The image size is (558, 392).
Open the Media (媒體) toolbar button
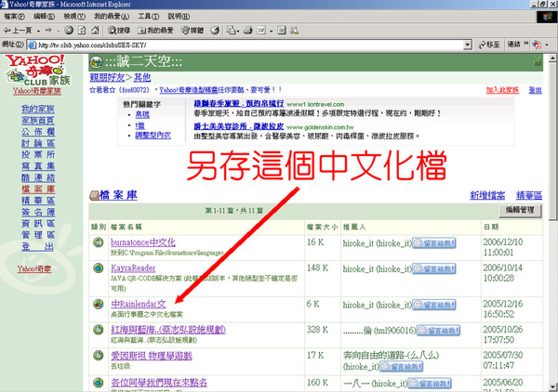click(193, 31)
